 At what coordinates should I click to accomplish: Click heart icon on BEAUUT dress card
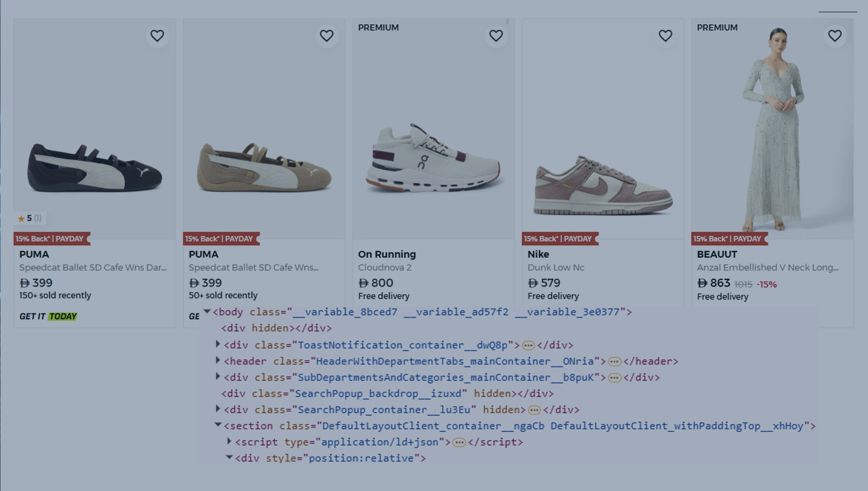[x=835, y=36]
